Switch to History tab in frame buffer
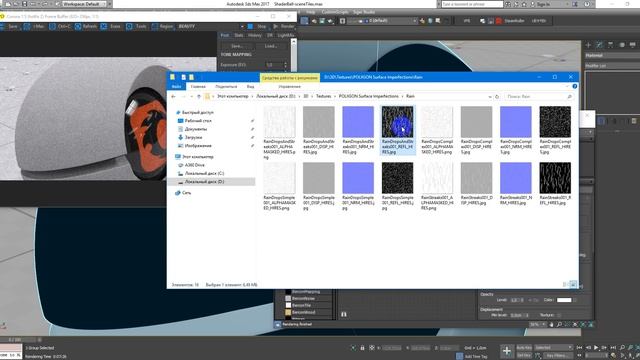The width and height of the screenshot is (640, 360). [255, 36]
